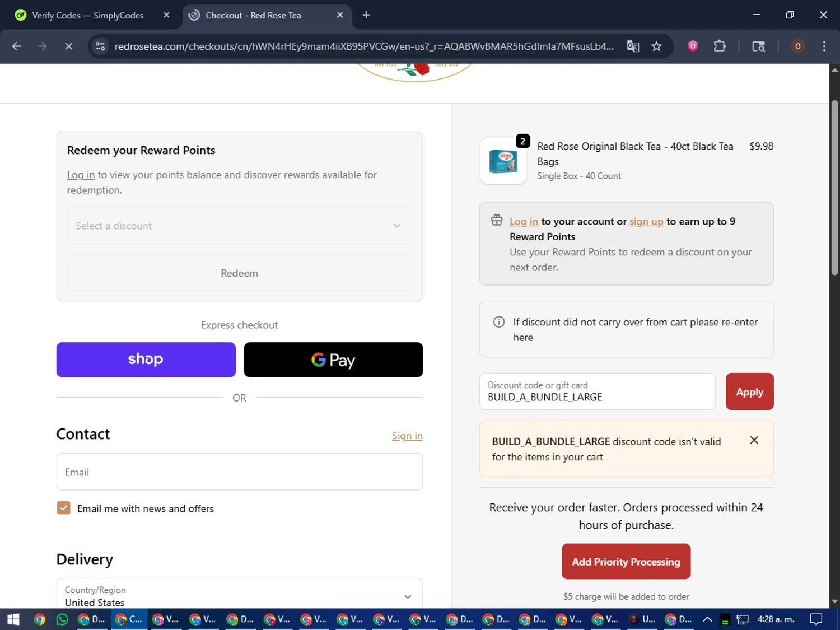The width and height of the screenshot is (840, 630).
Task: Click the clock showing 4:28 a. m.
Action: (x=776, y=619)
